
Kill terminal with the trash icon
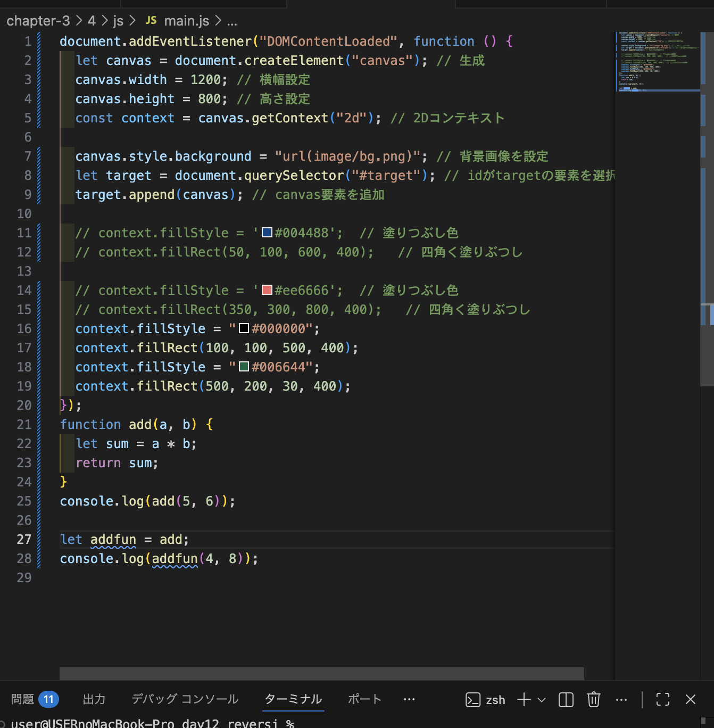point(594,699)
